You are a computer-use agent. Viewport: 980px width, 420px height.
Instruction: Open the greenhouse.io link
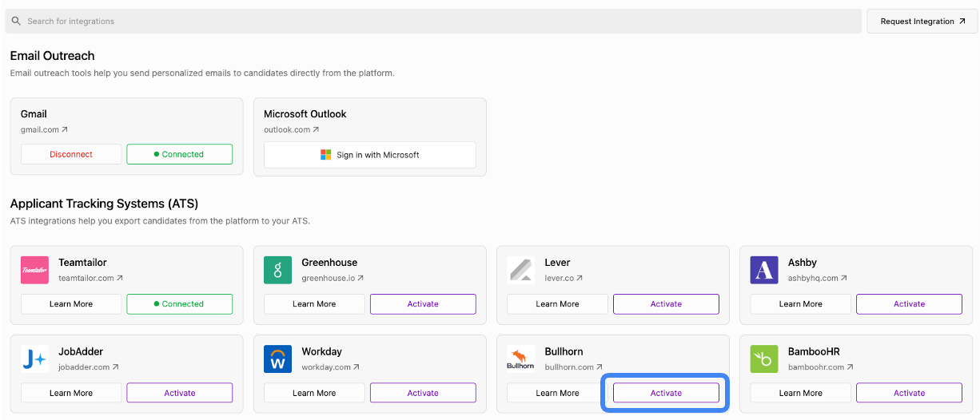tap(333, 278)
